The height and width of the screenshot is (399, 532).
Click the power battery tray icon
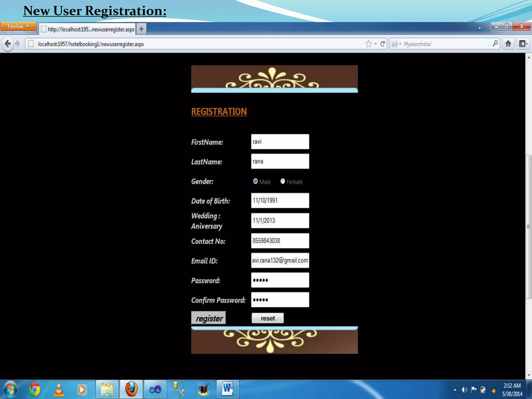click(x=483, y=390)
